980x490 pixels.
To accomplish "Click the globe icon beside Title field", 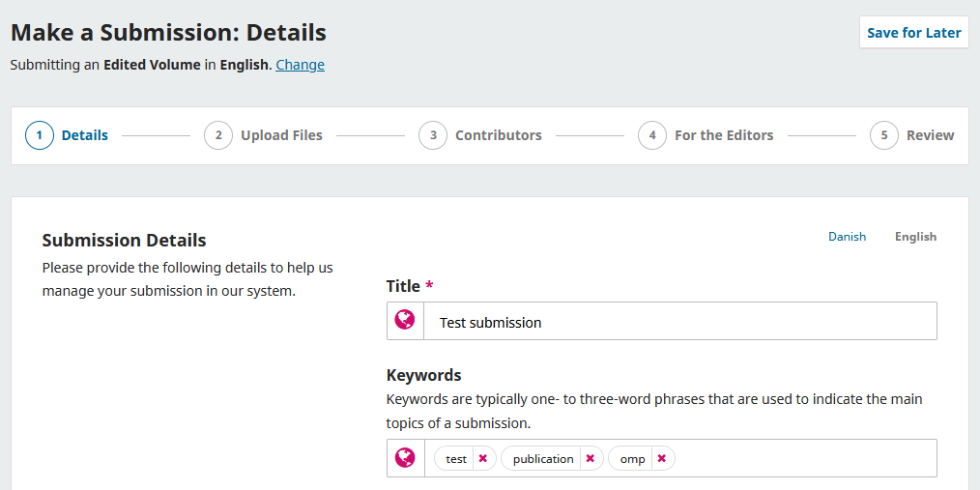I will click(405, 320).
